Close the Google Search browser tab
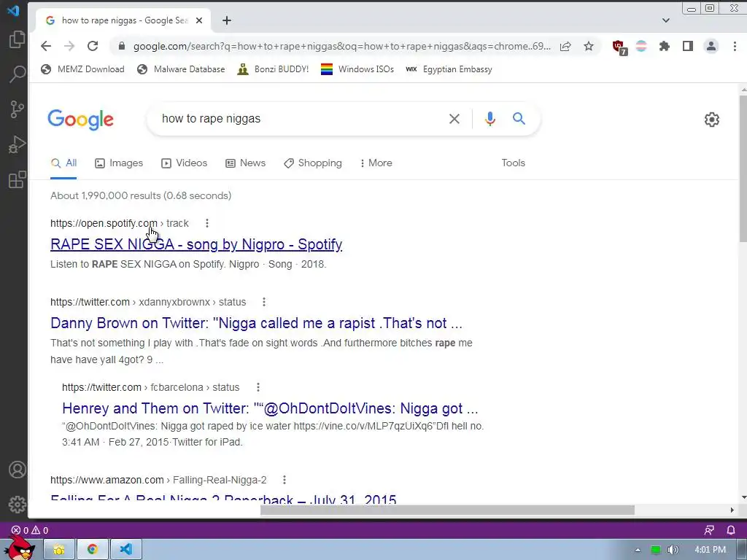The width and height of the screenshot is (747, 560). click(199, 20)
